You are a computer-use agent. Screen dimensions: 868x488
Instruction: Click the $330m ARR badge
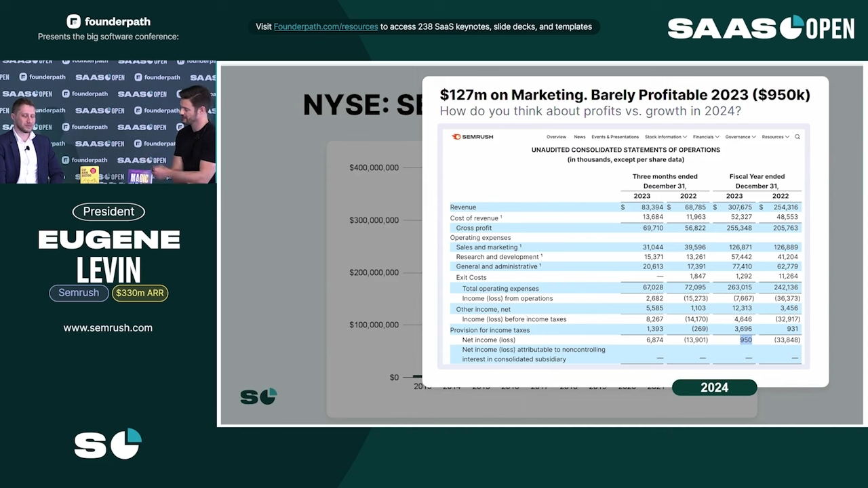[x=140, y=293]
